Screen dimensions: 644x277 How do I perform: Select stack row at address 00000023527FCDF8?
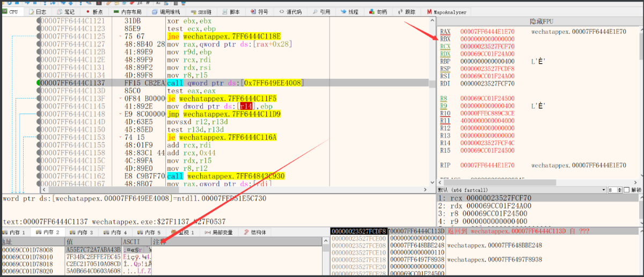[x=484, y=231]
